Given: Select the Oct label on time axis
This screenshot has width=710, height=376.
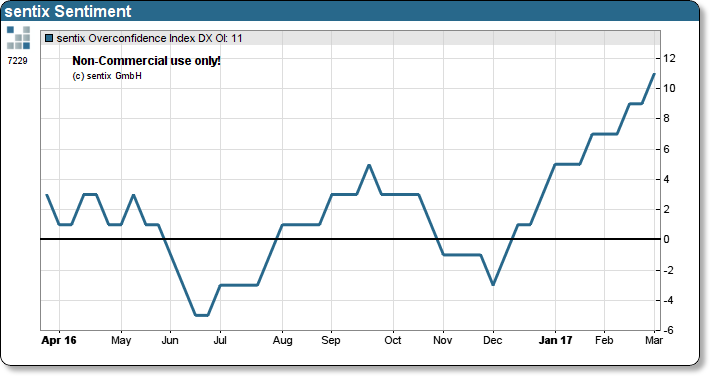Looking at the screenshot, I should [393, 340].
